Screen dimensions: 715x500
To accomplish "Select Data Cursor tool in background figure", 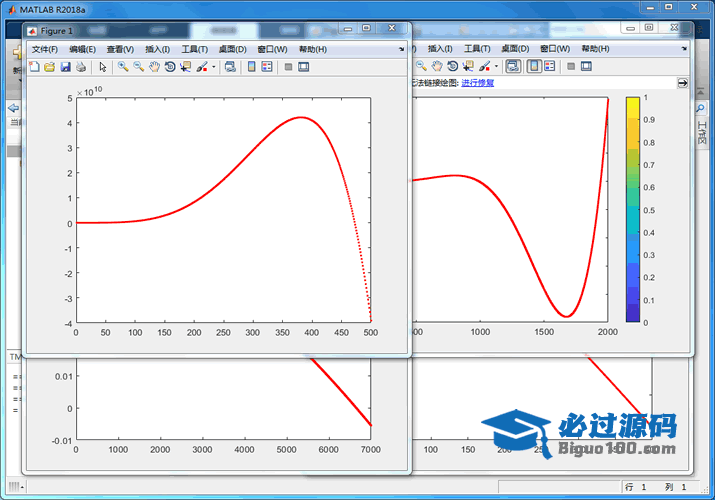I will tap(468, 67).
